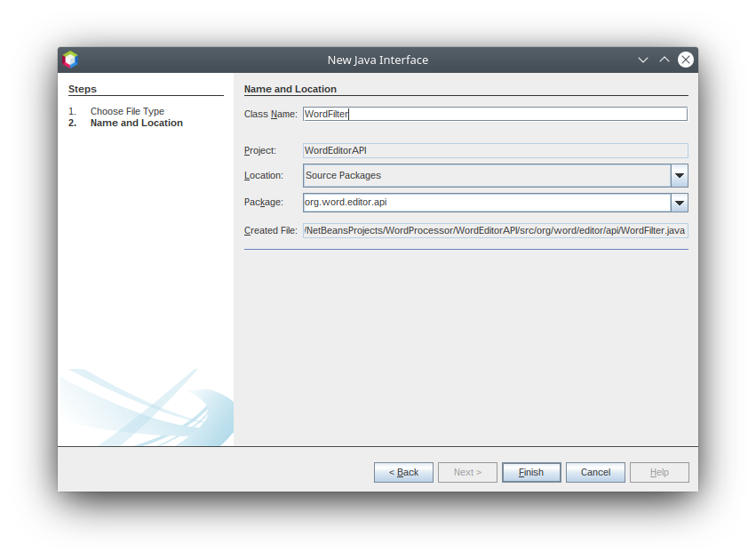Click the disabled Help button
This screenshot has width=756, height=560.
[x=659, y=472]
